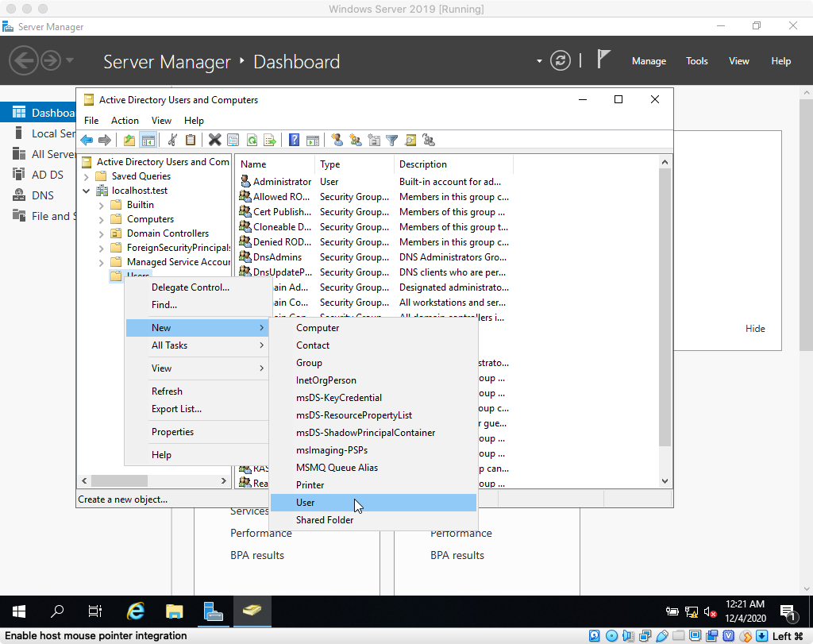Click the Find objects magnifier toolbar icon

click(410, 140)
